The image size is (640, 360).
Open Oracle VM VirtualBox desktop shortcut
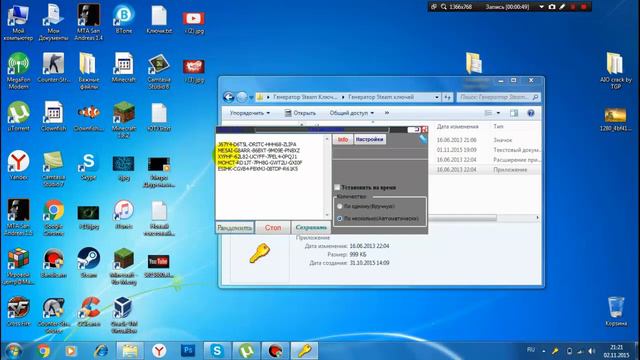tap(124, 315)
